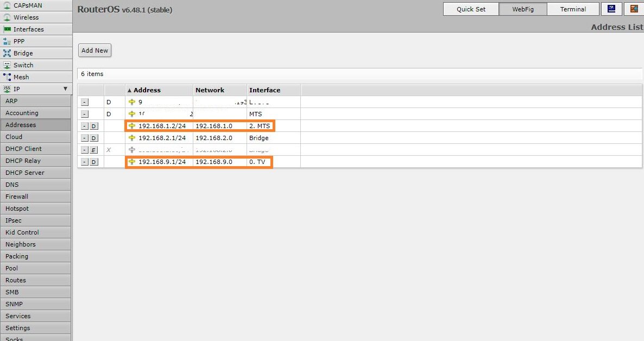The height and width of the screenshot is (341, 644).
Task: Open the 192.168.1.2/24 address entry
Action: click(162, 126)
